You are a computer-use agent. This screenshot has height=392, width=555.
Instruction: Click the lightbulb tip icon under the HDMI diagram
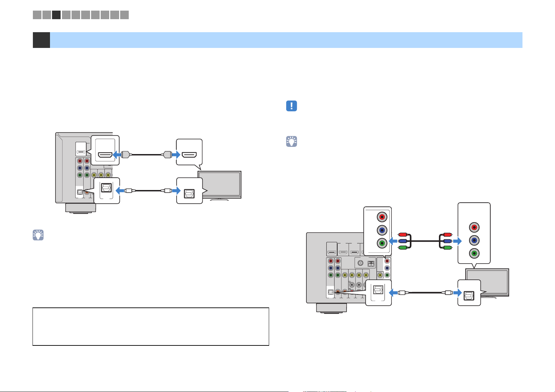[x=38, y=235]
